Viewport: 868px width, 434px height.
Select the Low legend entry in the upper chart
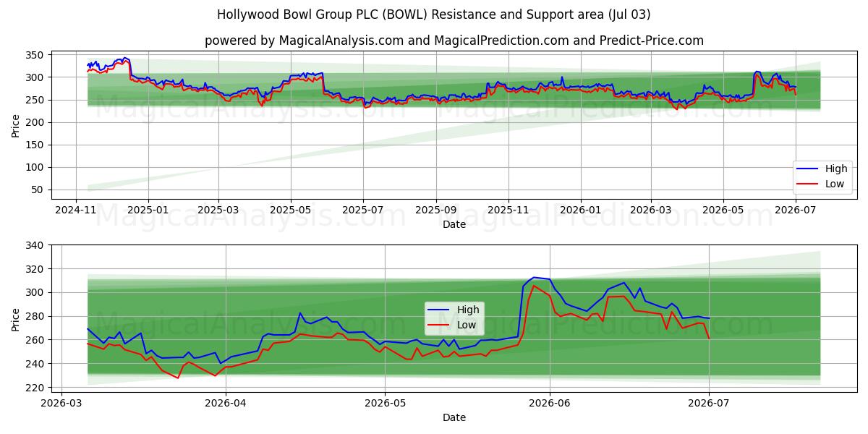820,184
